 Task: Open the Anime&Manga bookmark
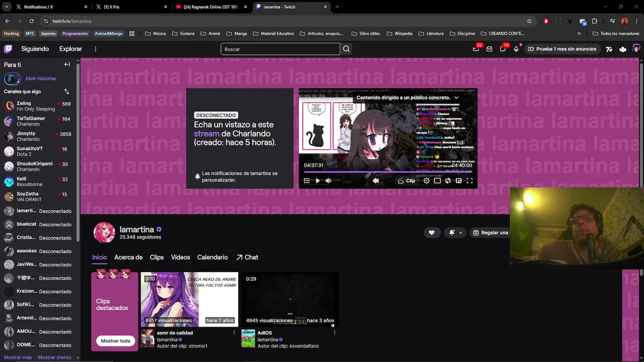click(x=109, y=34)
